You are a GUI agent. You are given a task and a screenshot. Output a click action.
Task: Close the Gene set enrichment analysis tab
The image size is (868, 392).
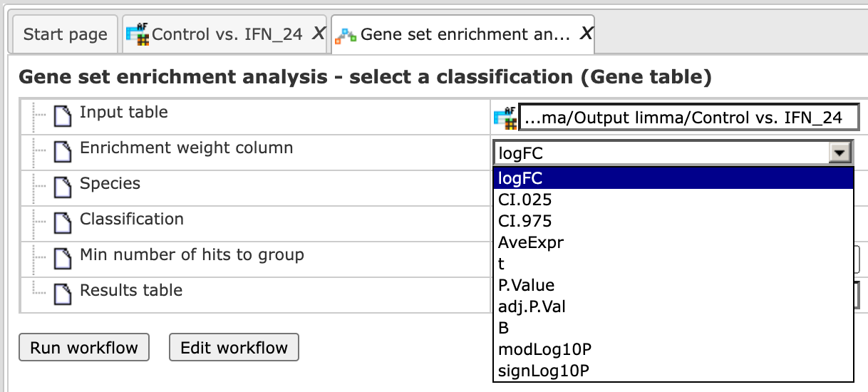pyautogui.click(x=586, y=33)
